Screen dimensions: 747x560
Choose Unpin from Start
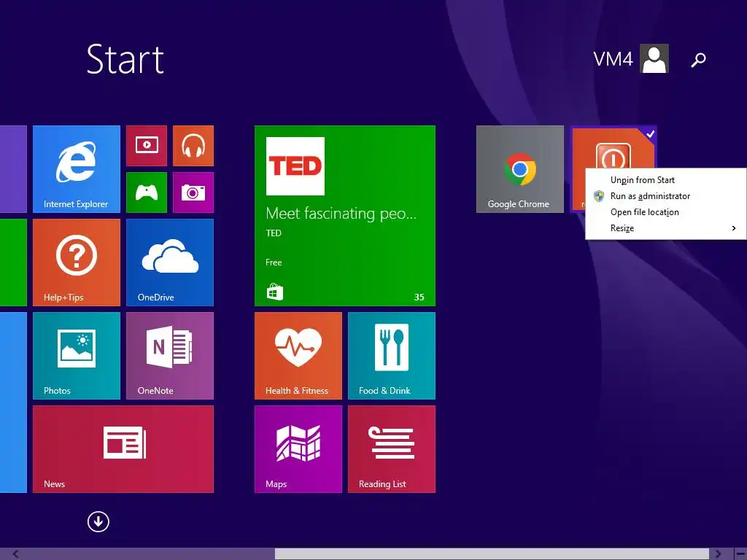point(665,180)
